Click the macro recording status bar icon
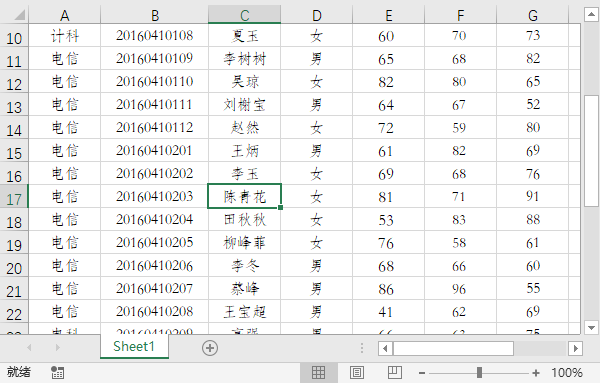 [58, 372]
